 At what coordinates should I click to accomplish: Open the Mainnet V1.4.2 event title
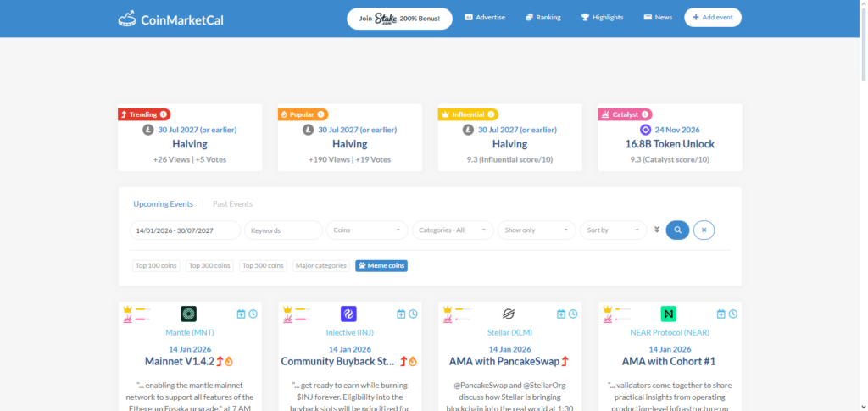(x=180, y=361)
